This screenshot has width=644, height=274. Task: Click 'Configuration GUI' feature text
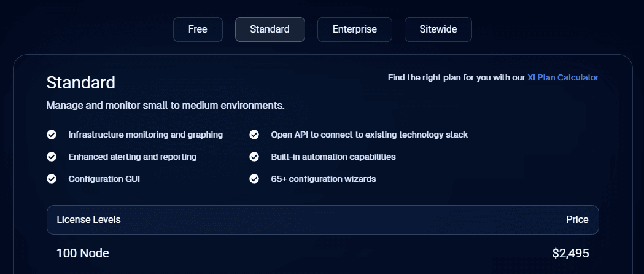click(104, 179)
